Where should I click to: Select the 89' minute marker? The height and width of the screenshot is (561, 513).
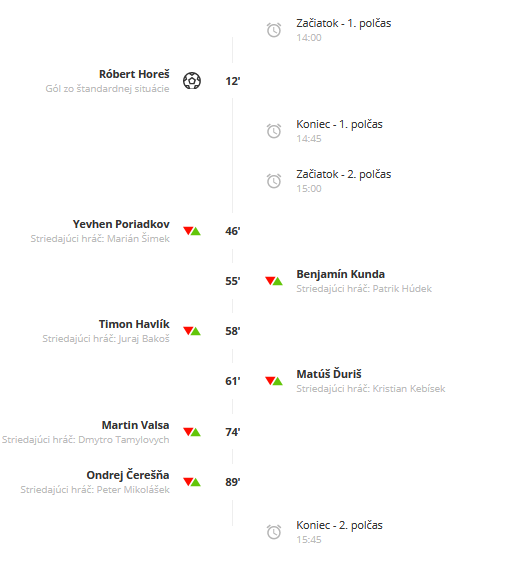point(233,482)
